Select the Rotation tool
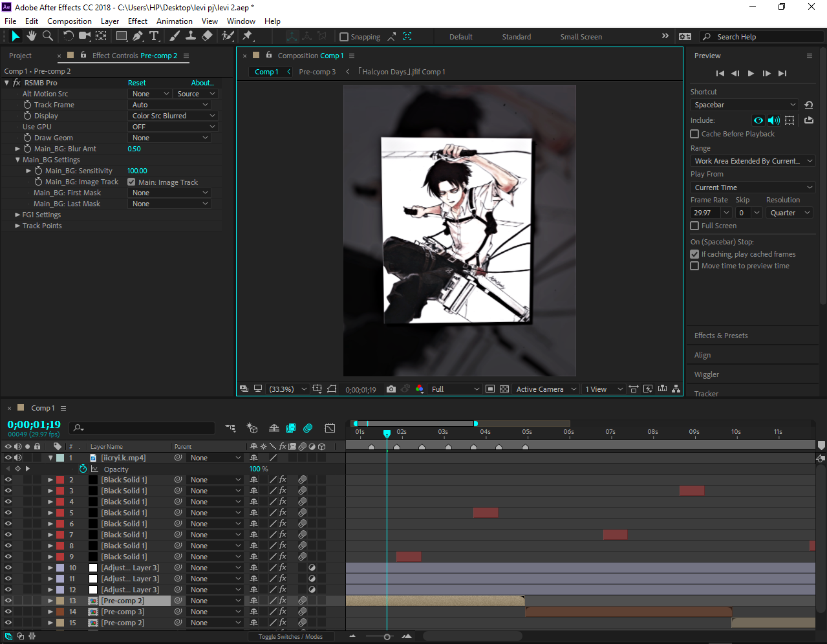 [x=68, y=36]
